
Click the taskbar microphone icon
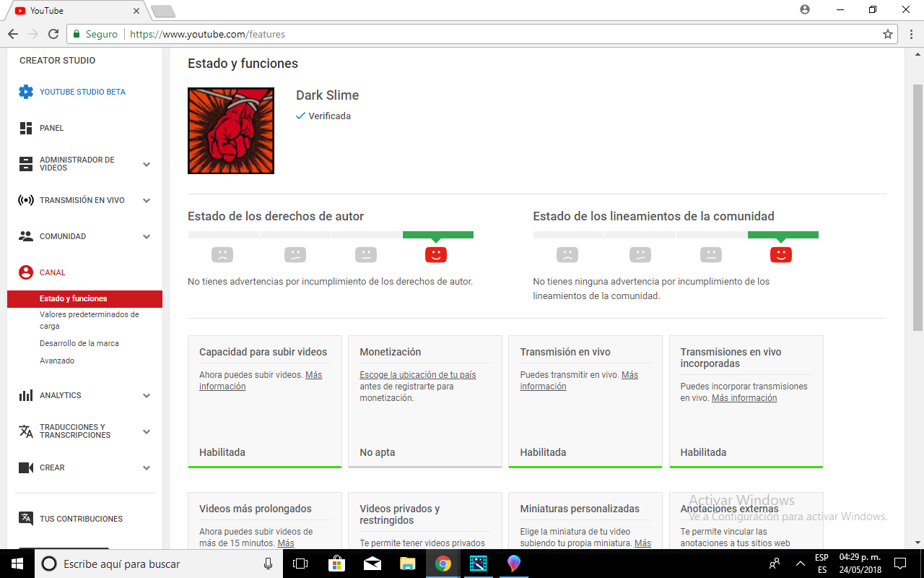(269, 564)
